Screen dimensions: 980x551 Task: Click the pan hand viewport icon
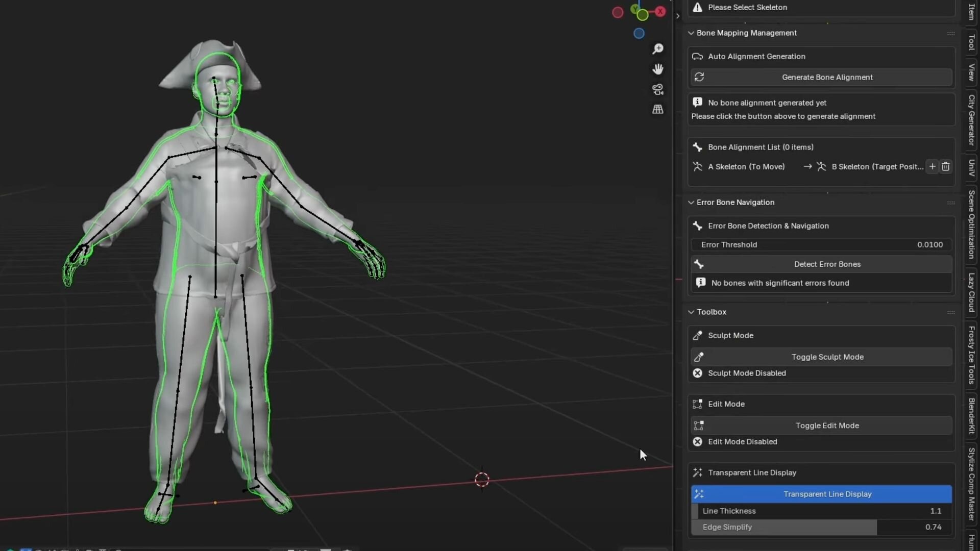pos(658,69)
